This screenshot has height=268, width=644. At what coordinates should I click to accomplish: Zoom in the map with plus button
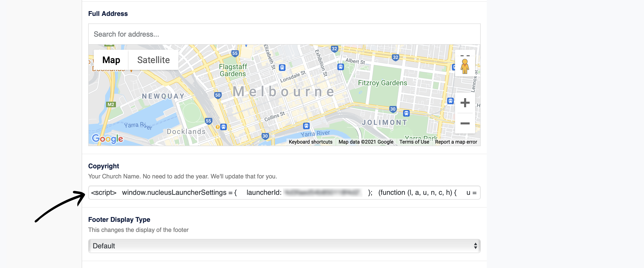point(465,103)
